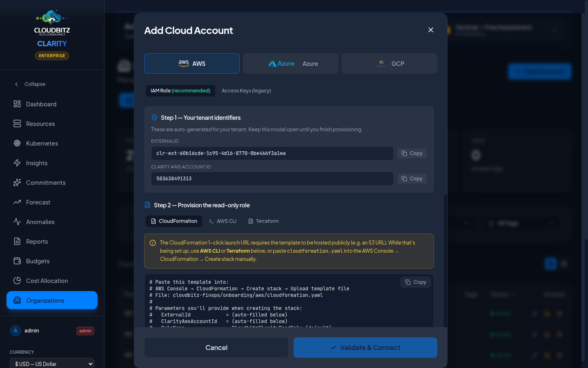
Task: Click the shield icon beside Step 1
Action: click(x=154, y=117)
